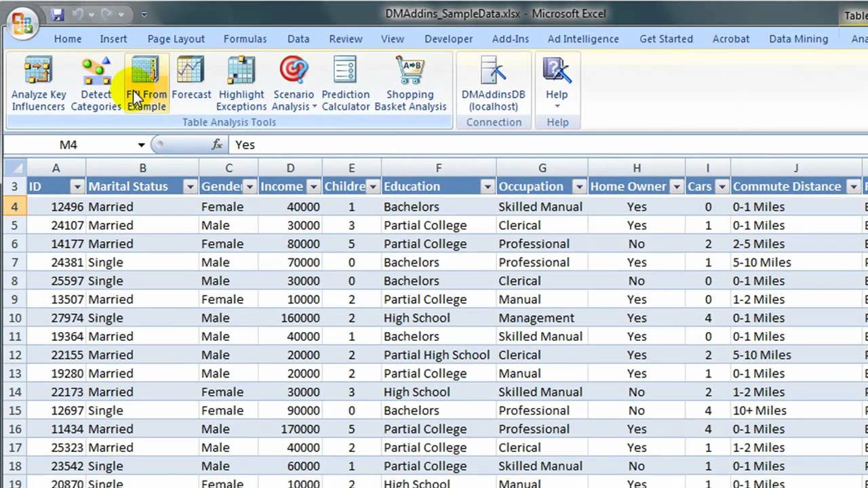
Task: Click the formula bar containing Yes
Action: pos(548,144)
